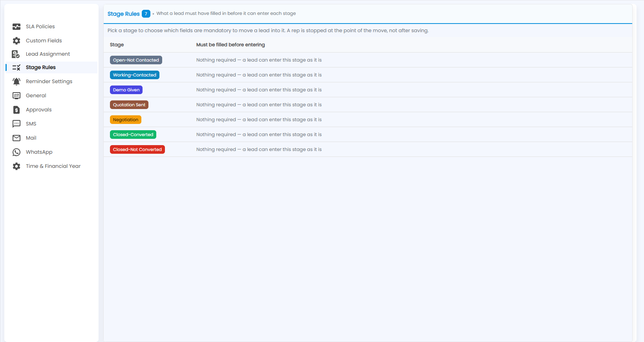The image size is (644, 342).
Task: Go to Lead Assignment section
Action: tap(48, 54)
